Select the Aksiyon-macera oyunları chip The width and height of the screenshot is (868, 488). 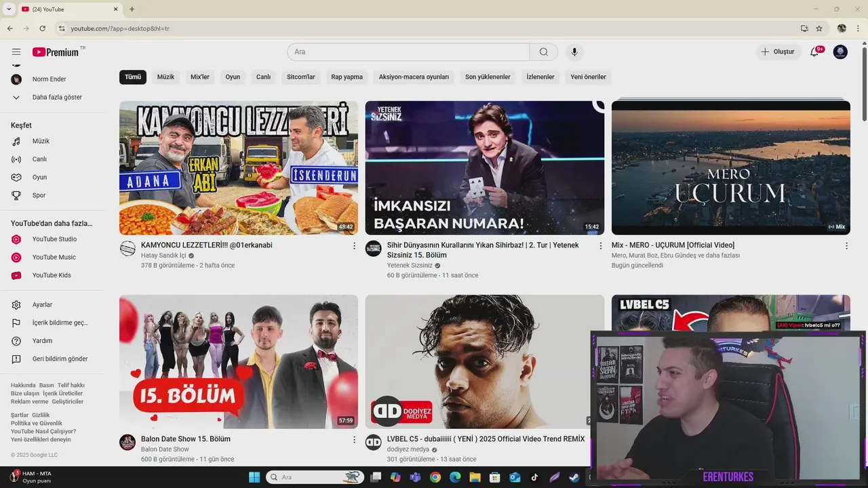(414, 77)
